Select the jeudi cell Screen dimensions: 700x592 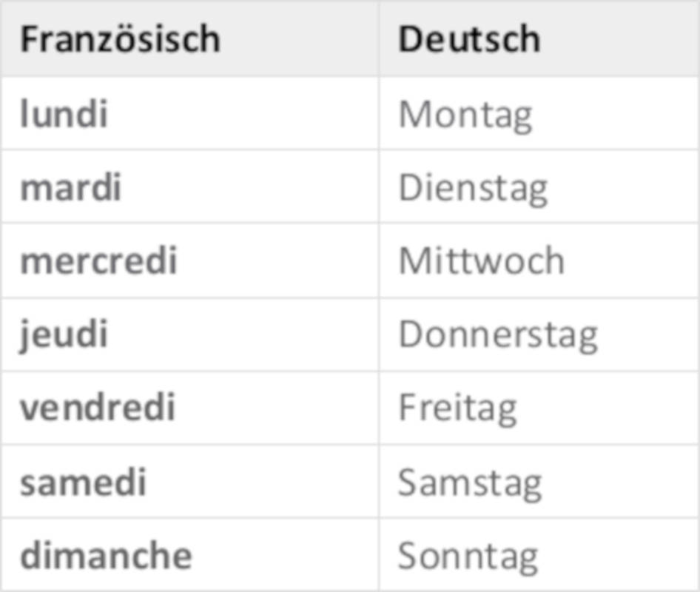64,334
